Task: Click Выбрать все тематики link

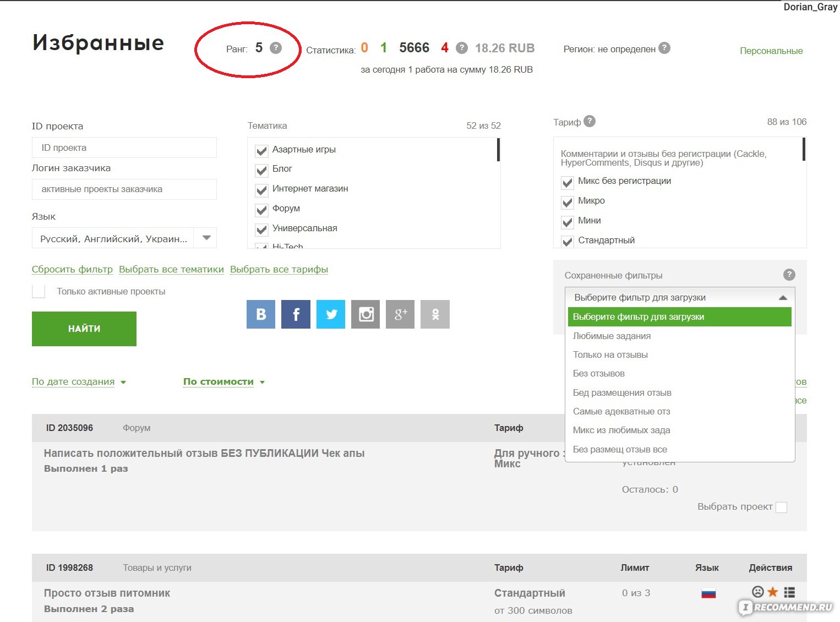Action: pos(171,269)
